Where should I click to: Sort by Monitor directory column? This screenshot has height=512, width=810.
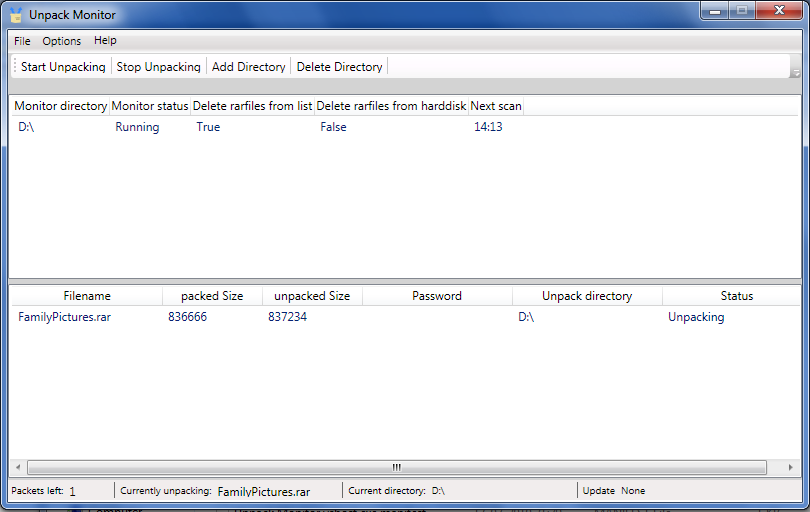click(x=61, y=106)
